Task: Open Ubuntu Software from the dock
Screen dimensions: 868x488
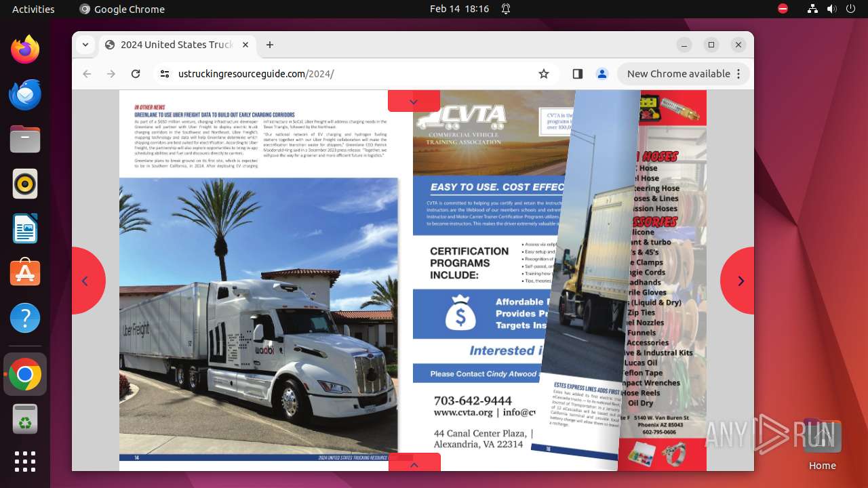Action: coord(25,273)
